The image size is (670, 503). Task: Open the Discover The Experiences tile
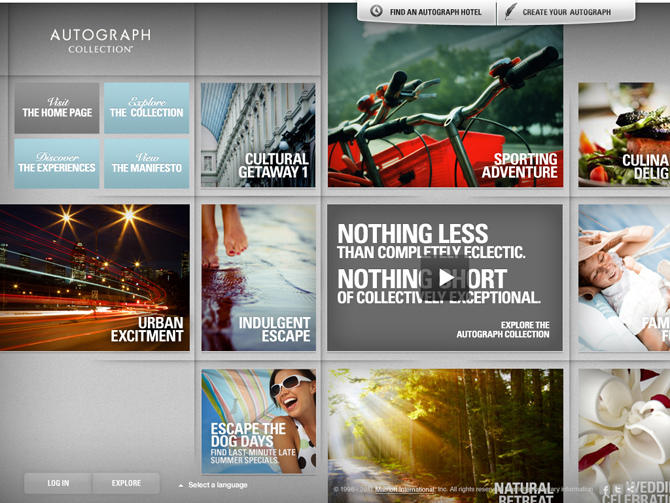(x=57, y=163)
